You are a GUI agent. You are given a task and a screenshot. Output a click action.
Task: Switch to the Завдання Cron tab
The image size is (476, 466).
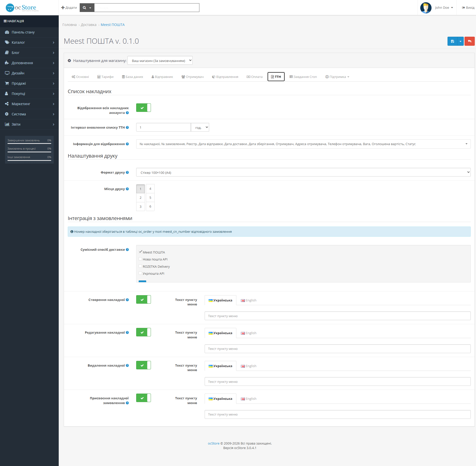tap(303, 77)
